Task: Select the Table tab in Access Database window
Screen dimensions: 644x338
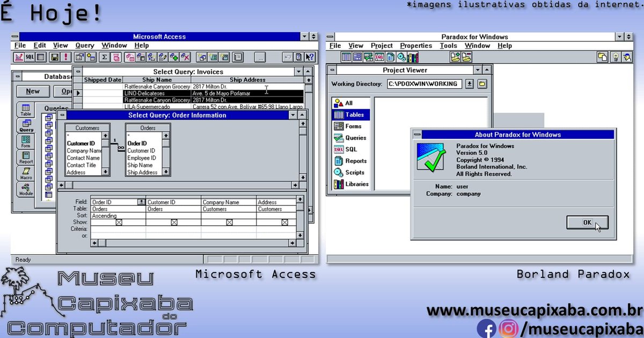Action: [x=26, y=110]
